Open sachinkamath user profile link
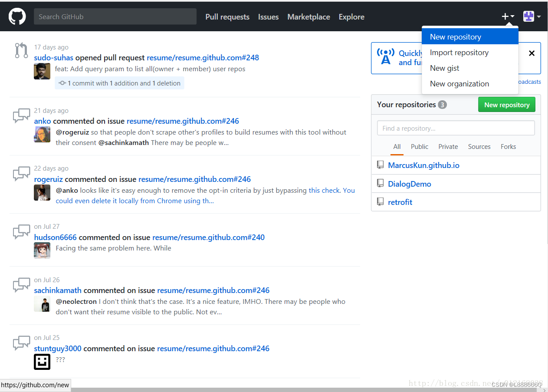This screenshot has width=548, height=392. coord(58,290)
